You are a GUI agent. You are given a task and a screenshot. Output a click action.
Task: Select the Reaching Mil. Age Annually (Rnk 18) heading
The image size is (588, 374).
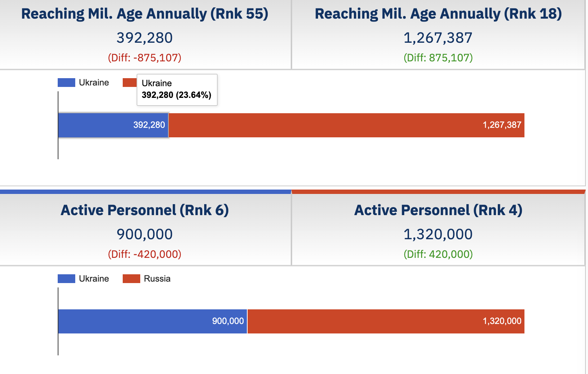point(438,14)
